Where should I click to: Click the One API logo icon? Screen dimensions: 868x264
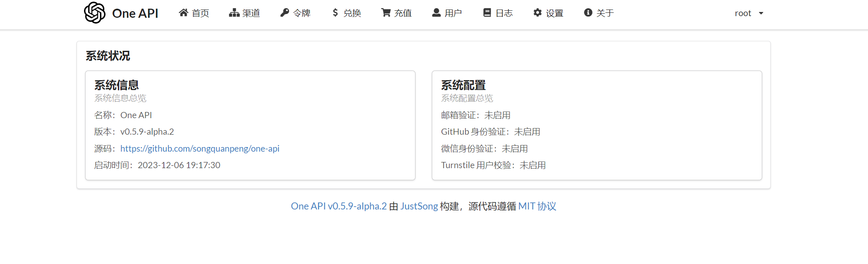click(x=95, y=13)
